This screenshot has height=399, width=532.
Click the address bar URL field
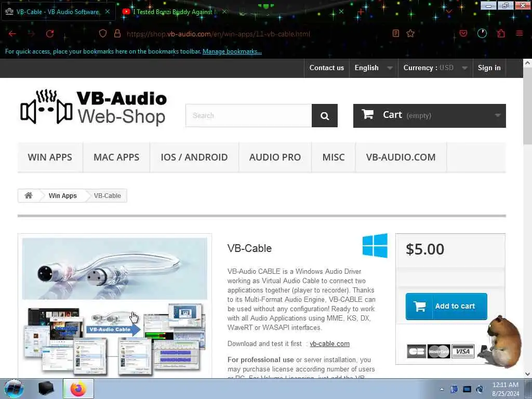coord(218,34)
